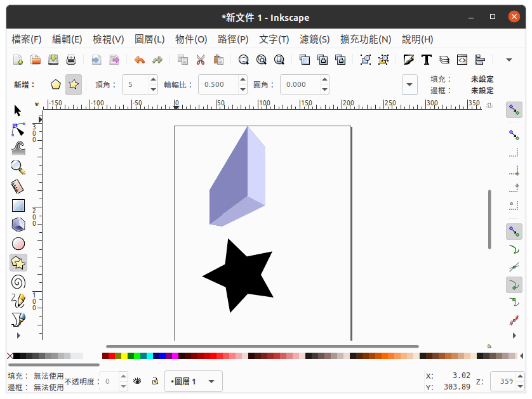Increase the 頂角 corners count

[x=154, y=80]
